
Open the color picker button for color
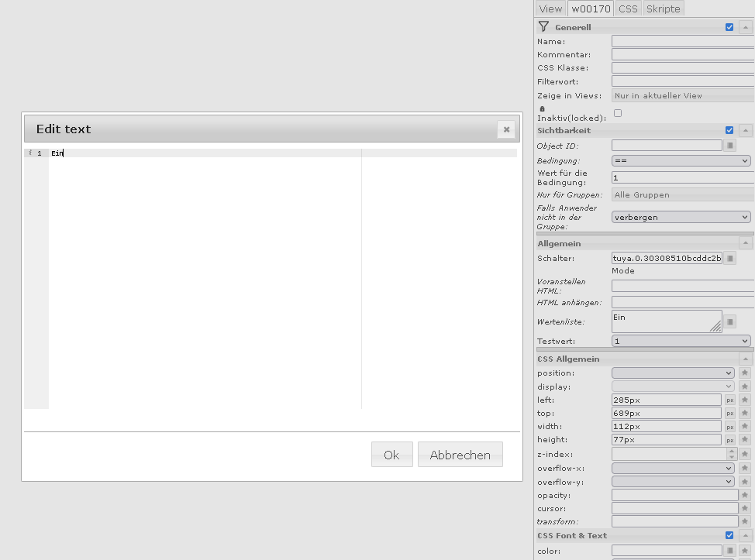tap(729, 551)
